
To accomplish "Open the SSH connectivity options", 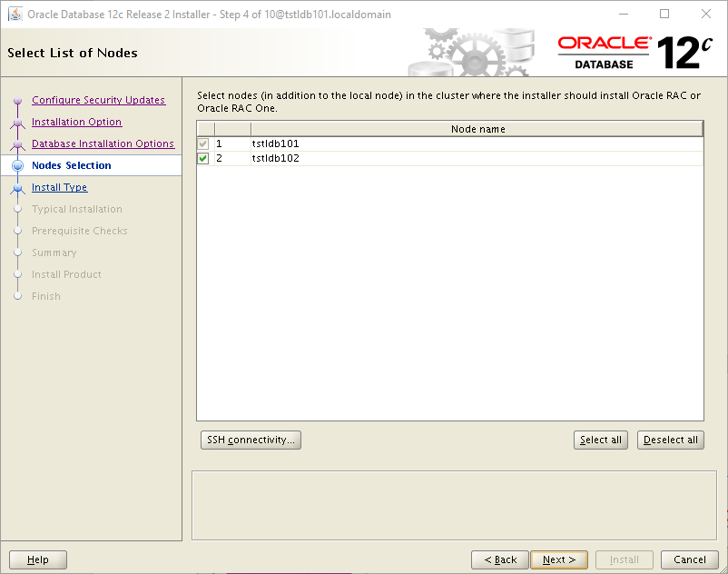I will pos(251,440).
